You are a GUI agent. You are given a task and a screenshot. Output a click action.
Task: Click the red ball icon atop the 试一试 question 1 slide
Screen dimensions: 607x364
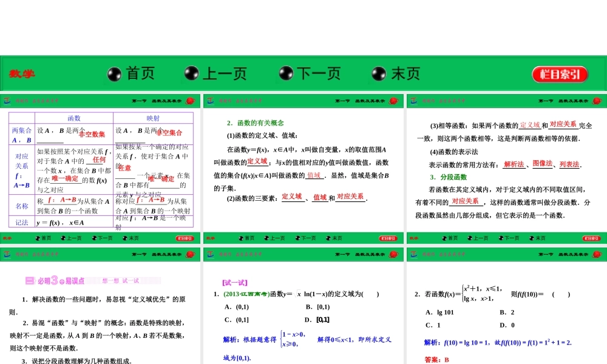pos(393,254)
